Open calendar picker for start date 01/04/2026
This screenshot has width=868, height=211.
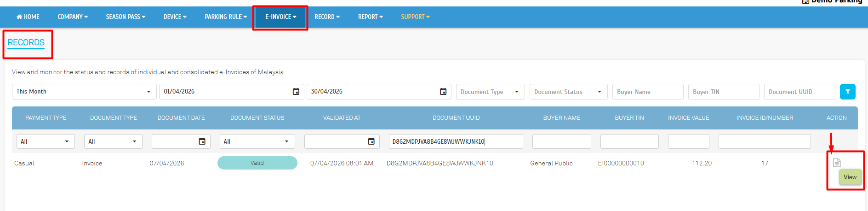click(296, 92)
